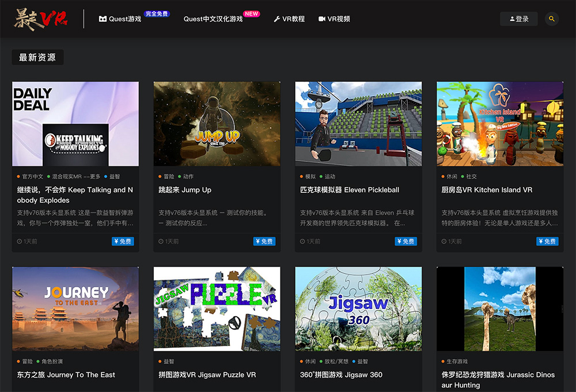Select the 模拟 tag on Eleven Pickleball card

(x=308, y=177)
